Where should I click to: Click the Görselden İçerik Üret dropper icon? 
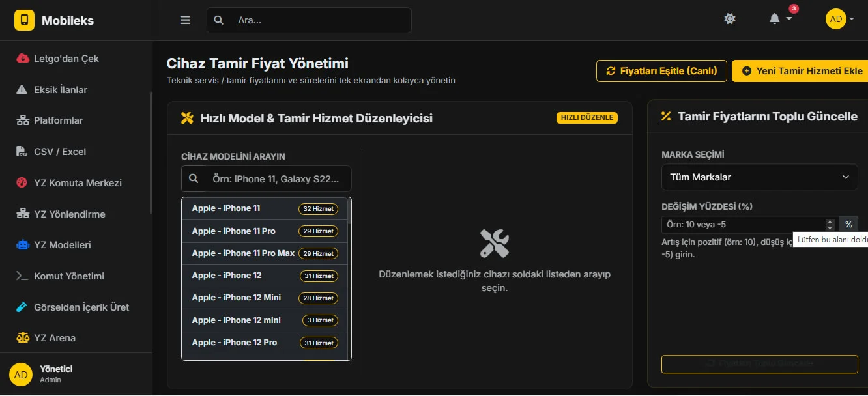23,307
